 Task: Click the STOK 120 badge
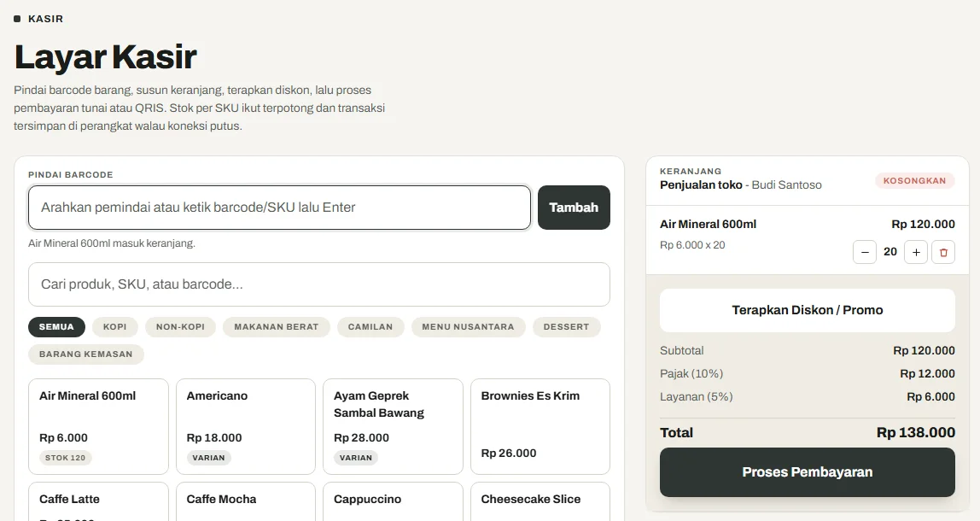tap(65, 458)
